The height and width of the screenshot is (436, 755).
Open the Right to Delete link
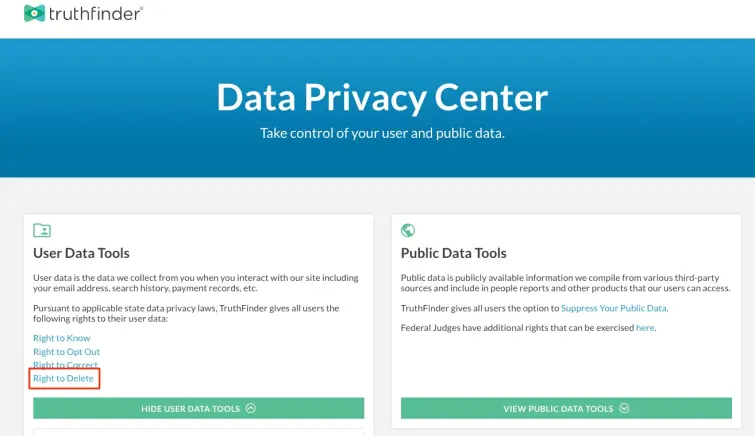(x=64, y=378)
